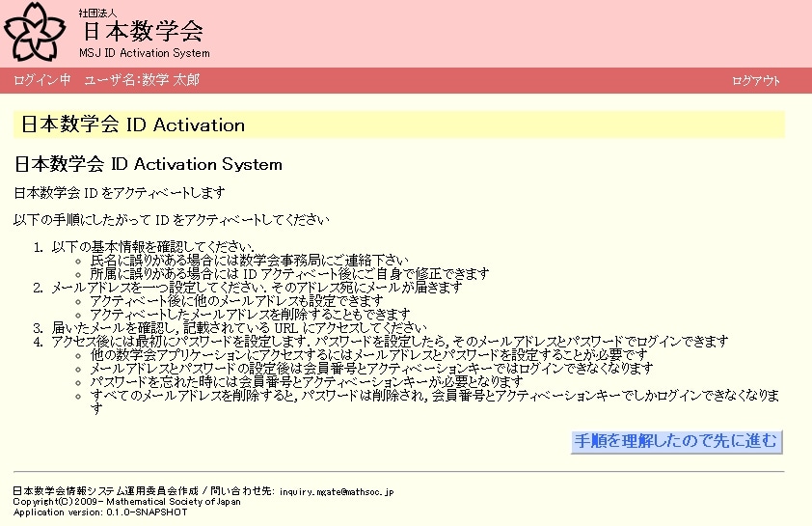The image size is (812, 526).
Task: Click the sub-item アクティベートしたメールアドレスを削除
Action: click(250, 315)
